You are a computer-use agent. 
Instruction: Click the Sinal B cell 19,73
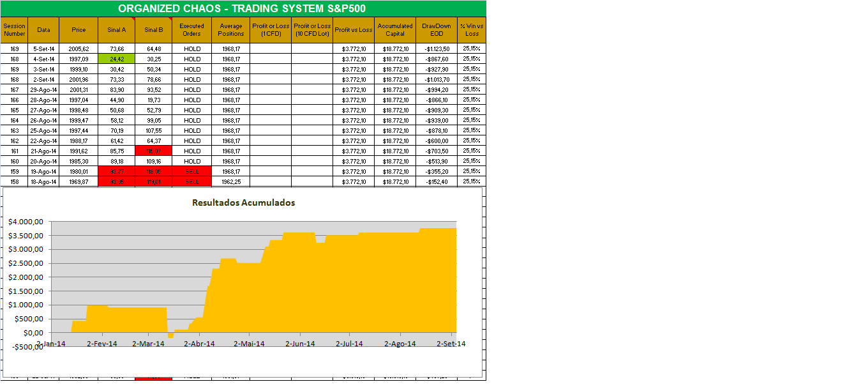(154, 100)
